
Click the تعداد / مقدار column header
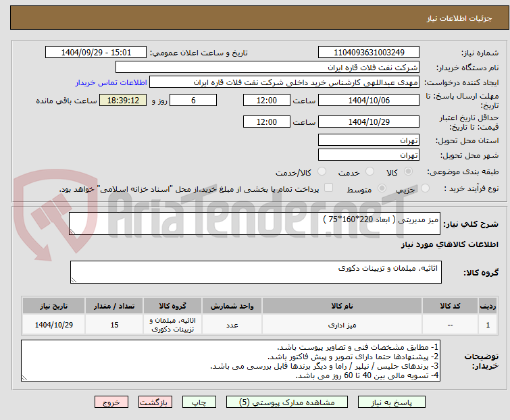point(114,306)
